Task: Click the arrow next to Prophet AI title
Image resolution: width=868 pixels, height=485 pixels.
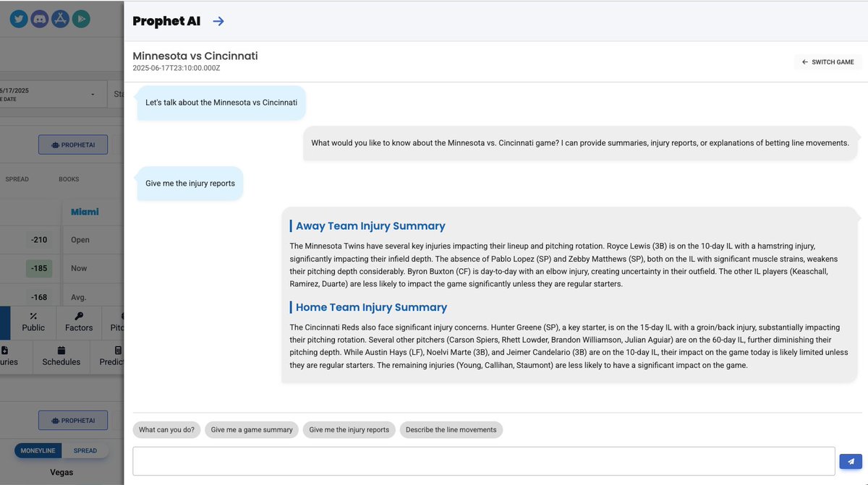Action: click(x=218, y=21)
